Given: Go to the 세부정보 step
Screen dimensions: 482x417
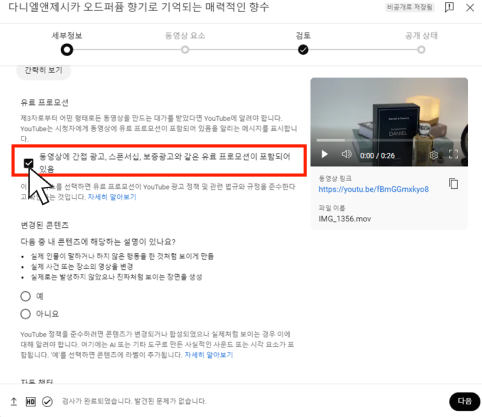Looking at the screenshot, I should [x=67, y=50].
